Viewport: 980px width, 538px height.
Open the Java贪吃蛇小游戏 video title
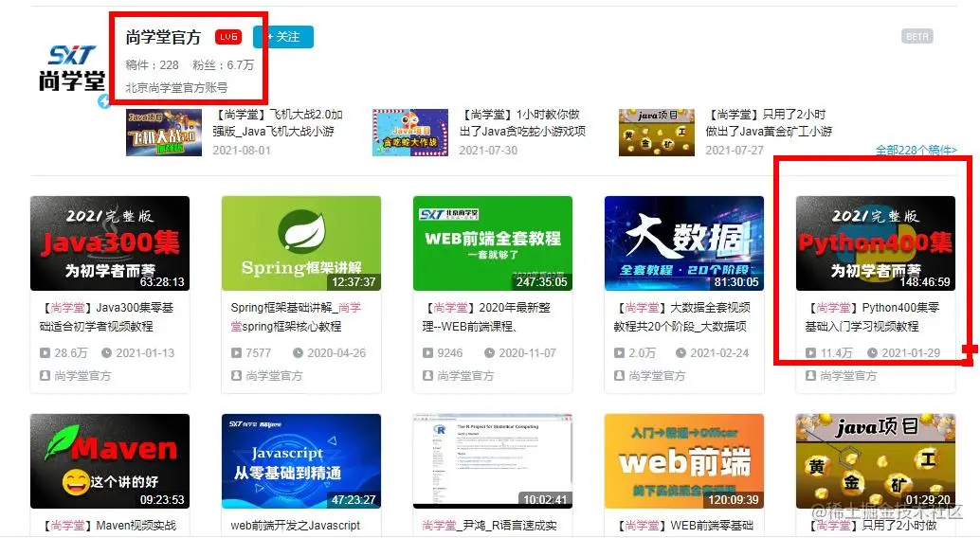[x=522, y=122]
